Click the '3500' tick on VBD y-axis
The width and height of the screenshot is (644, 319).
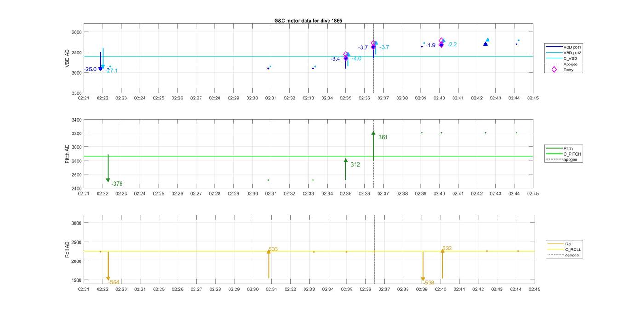click(x=76, y=93)
